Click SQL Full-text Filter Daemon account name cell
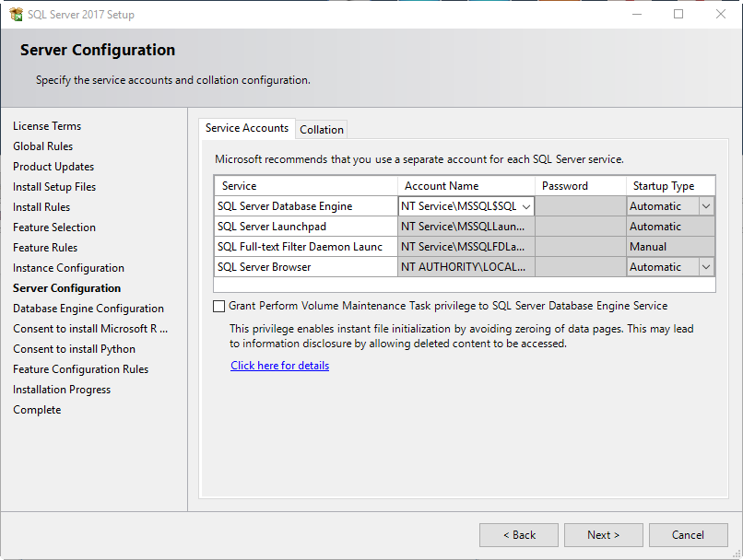 pos(466,247)
